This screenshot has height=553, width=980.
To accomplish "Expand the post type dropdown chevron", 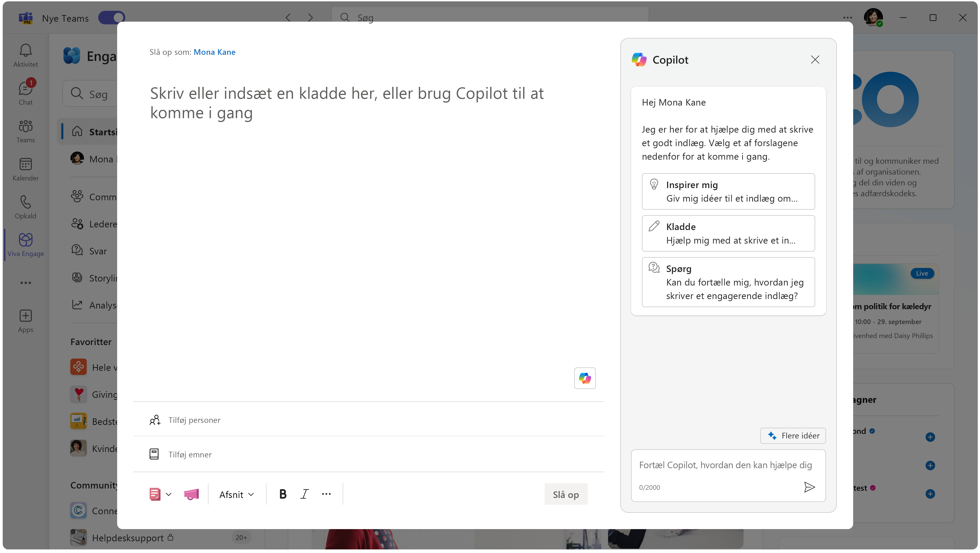I will tap(169, 494).
